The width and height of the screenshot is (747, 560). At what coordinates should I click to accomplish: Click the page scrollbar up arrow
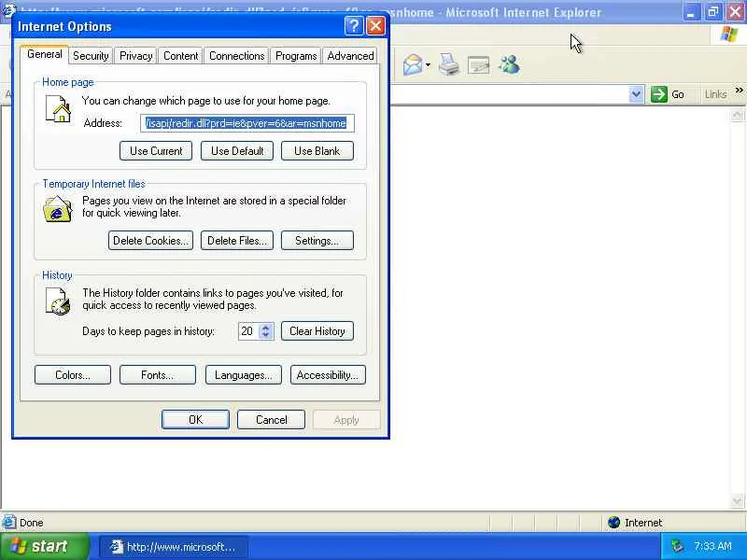(737, 115)
